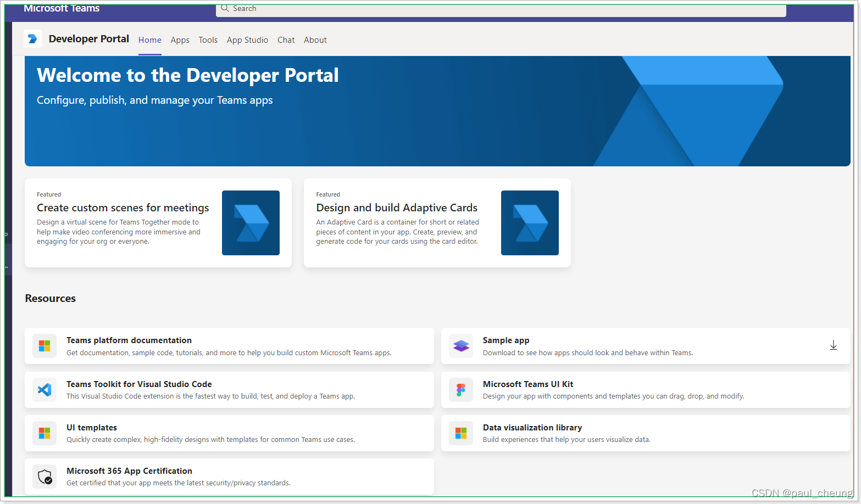861x504 pixels.
Task: Click the Microsoft logo beside Teams platform documentation
Action: pyautogui.click(x=45, y=346)
